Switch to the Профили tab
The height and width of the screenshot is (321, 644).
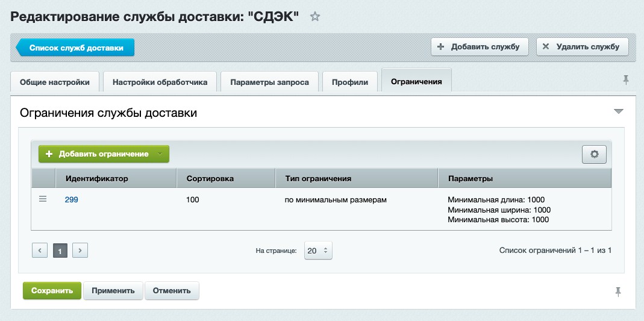350,82
